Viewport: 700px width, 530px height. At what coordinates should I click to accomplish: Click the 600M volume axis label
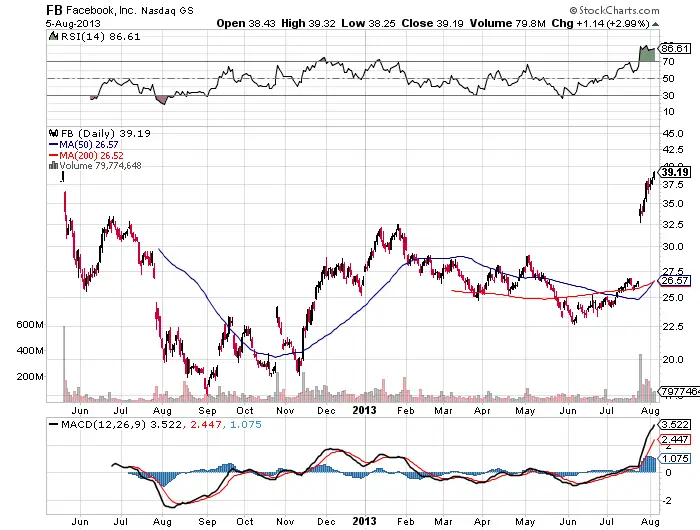[x=30, y=325]
